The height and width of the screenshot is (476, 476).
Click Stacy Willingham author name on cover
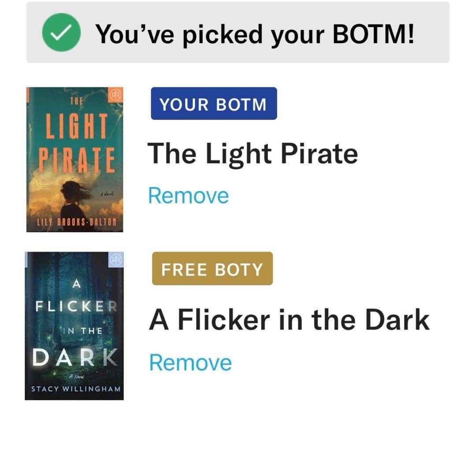tap(75, 389)
